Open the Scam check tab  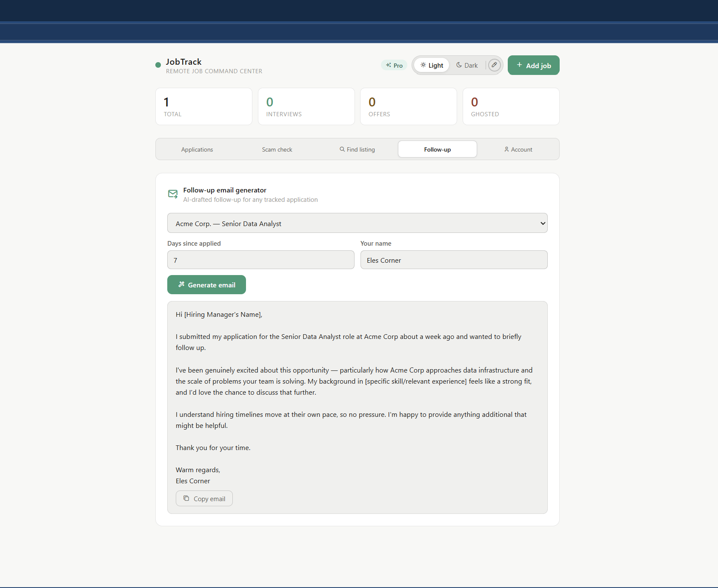(277, 149)
